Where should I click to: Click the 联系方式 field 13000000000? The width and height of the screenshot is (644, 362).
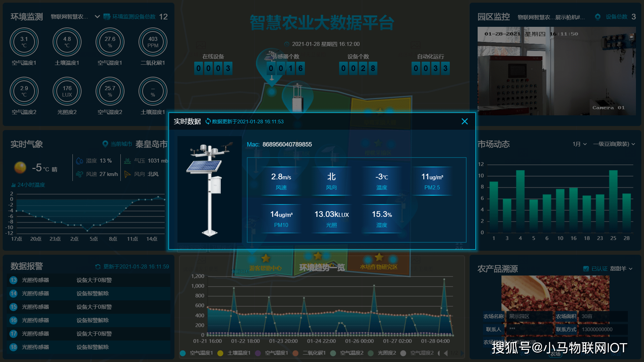pos(604,329)
